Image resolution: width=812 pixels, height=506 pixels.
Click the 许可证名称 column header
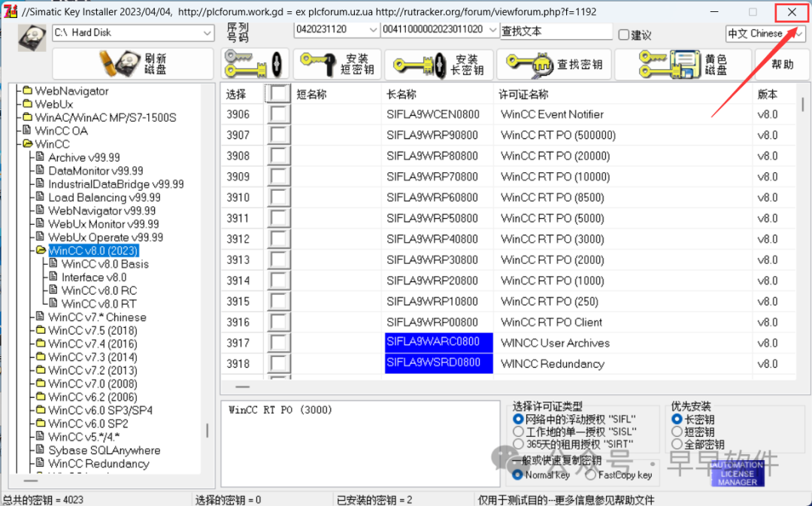point(525,95)
